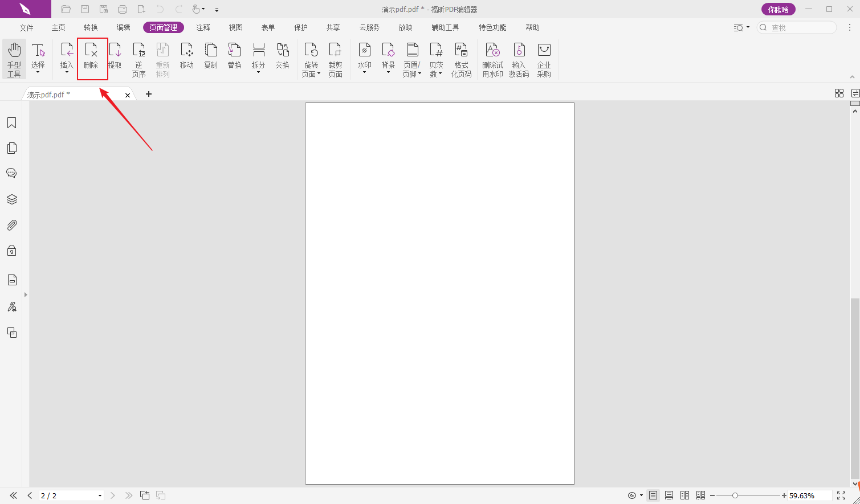Go to the previous page

coord(30,495)
